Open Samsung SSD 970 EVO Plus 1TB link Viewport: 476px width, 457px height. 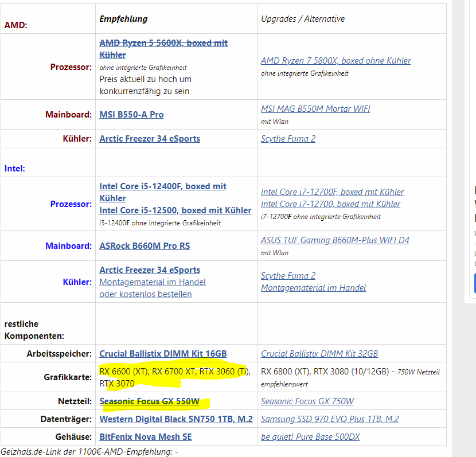tap(330, 419)
